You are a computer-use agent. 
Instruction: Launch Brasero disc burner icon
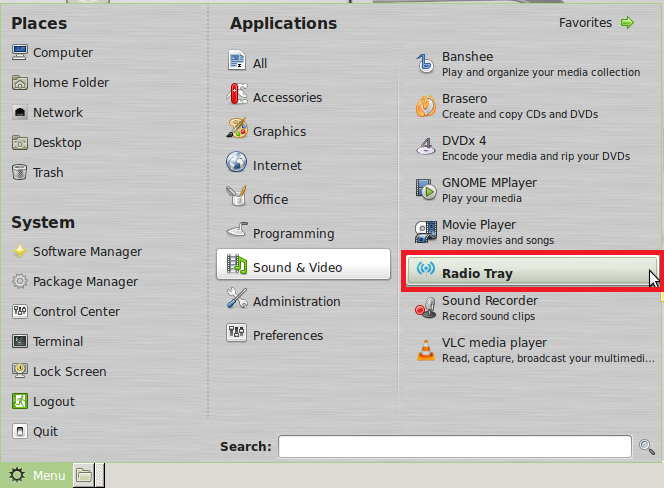(426, 106)
